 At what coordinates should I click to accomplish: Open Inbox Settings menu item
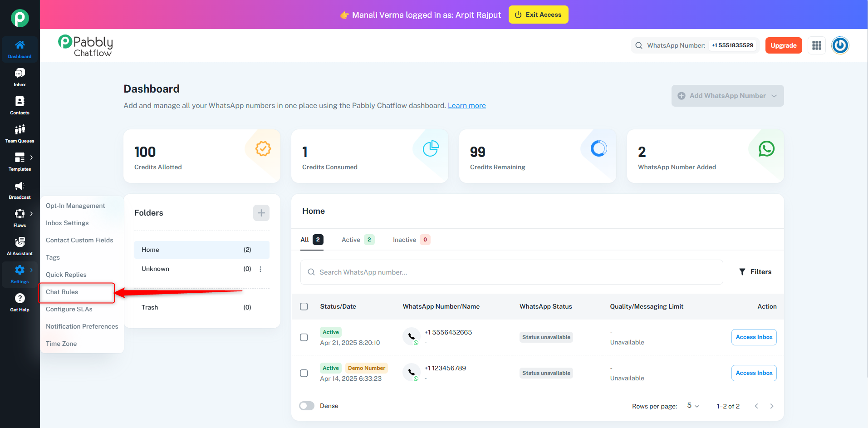[67, 223]
